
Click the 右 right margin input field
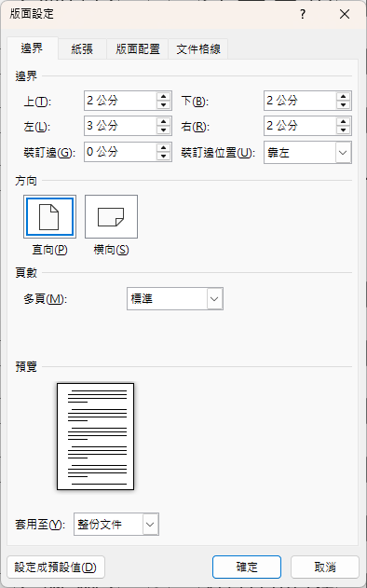300,126
